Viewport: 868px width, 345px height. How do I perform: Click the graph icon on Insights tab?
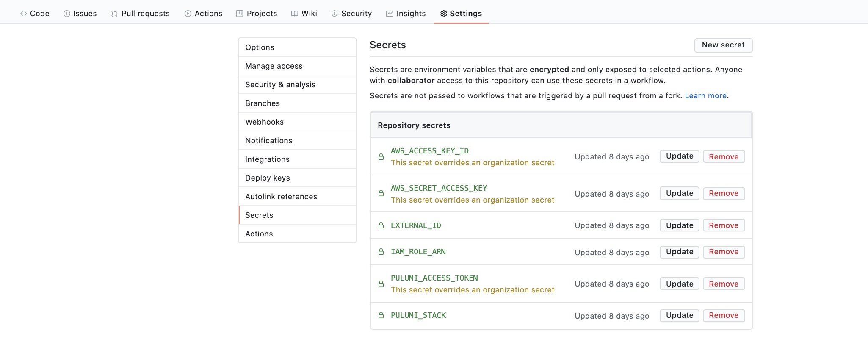390,14
